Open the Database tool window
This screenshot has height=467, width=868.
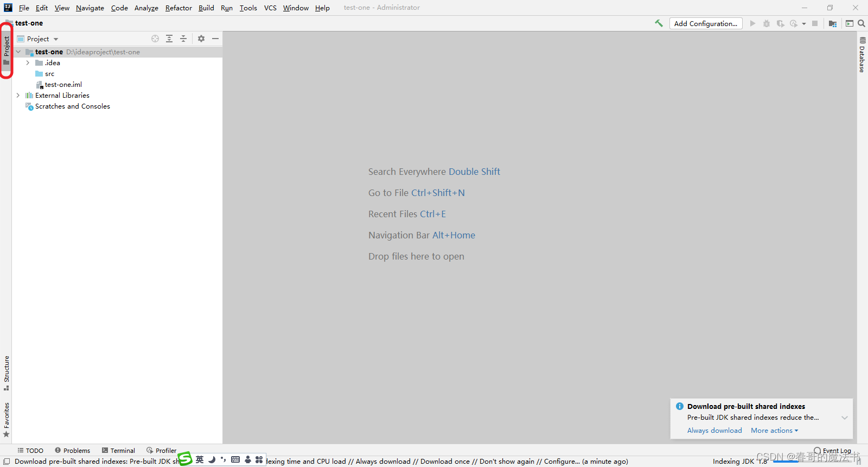862,54
